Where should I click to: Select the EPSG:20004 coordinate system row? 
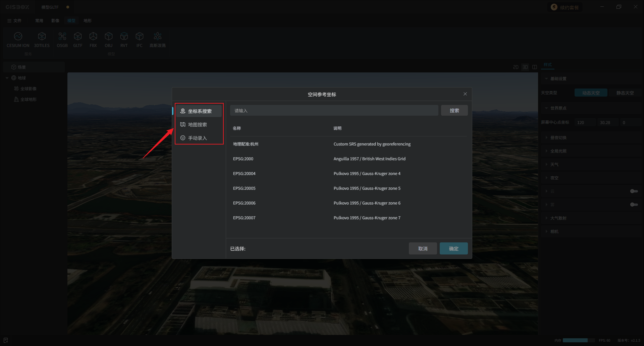(244, 174)
